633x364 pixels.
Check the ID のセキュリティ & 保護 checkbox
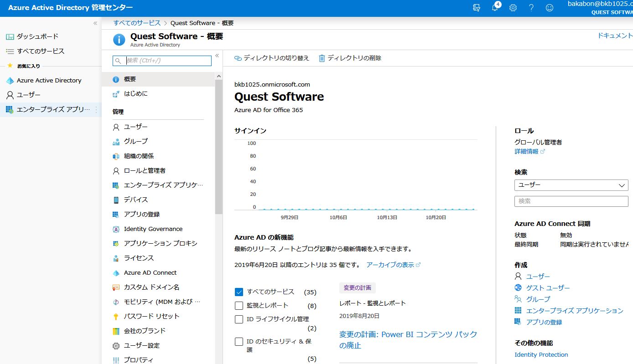click(239, 342)
